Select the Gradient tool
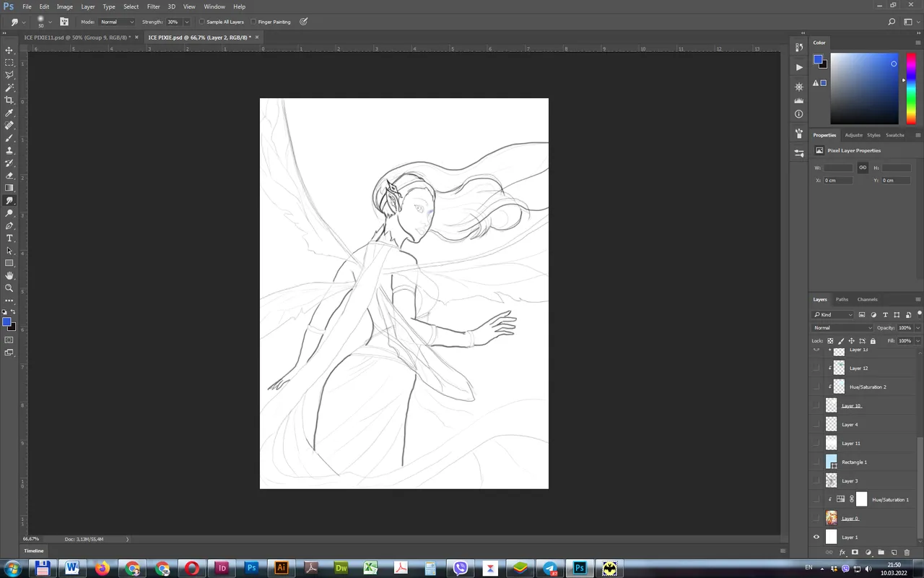The width and height of the screenshot is (924, 578). coord(9,188)
